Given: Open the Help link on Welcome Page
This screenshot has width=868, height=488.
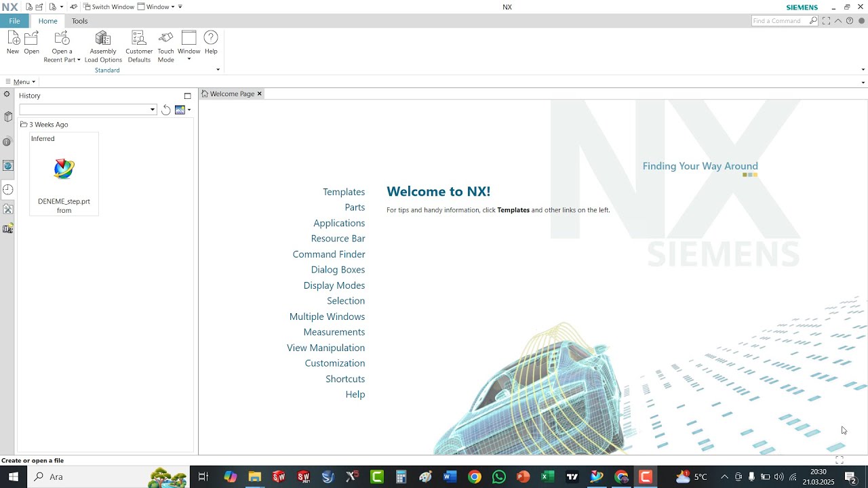Looking at the screenshot, I should [x=355, y=394].
